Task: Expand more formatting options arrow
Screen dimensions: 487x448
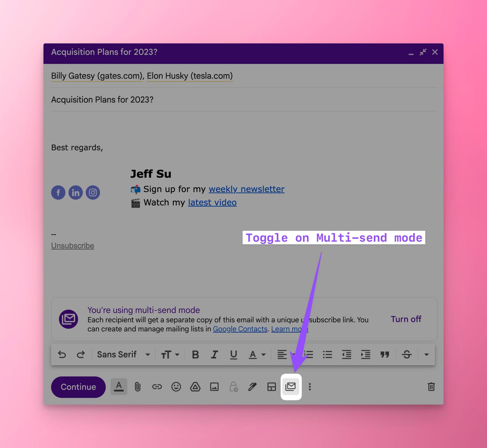Action: coord(426,355)
